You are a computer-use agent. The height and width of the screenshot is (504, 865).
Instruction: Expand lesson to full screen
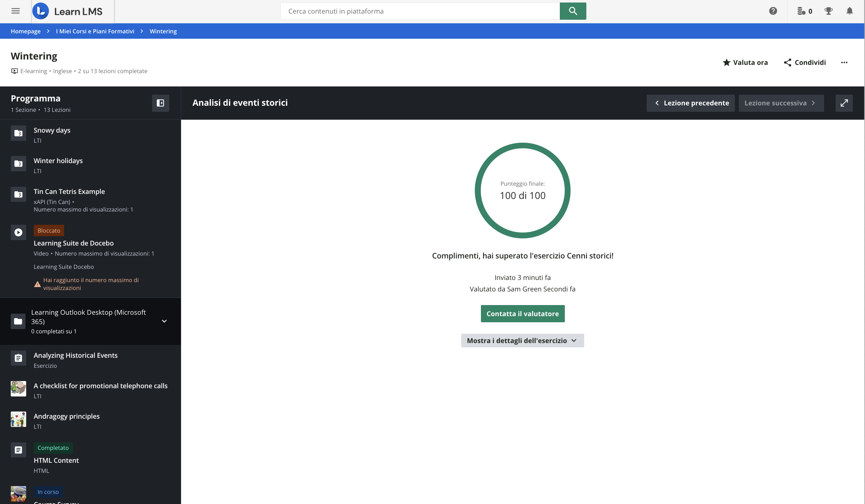pos(844,103)
